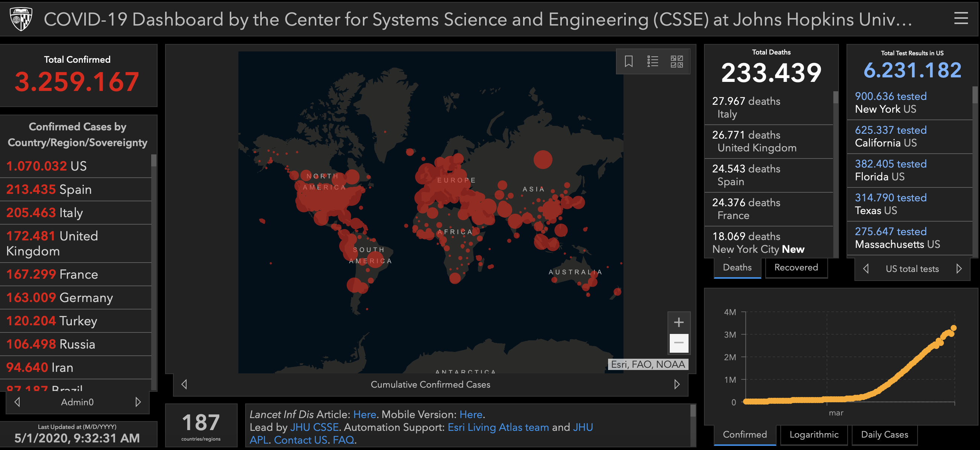Viewport: 980px width, 450px height.
Task: Go to the level after Admin0 with the right arrow
Action: [x=138, y=402]
